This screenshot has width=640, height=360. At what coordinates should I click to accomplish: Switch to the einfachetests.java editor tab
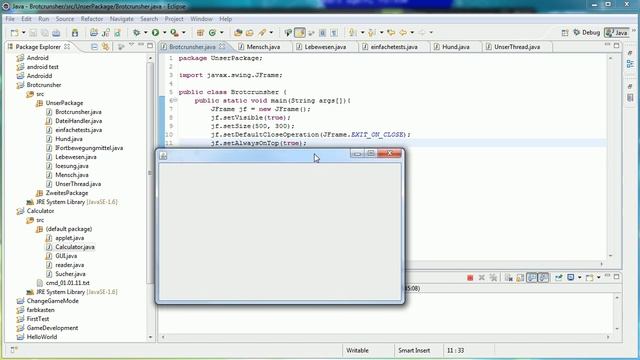click(394, 47)
